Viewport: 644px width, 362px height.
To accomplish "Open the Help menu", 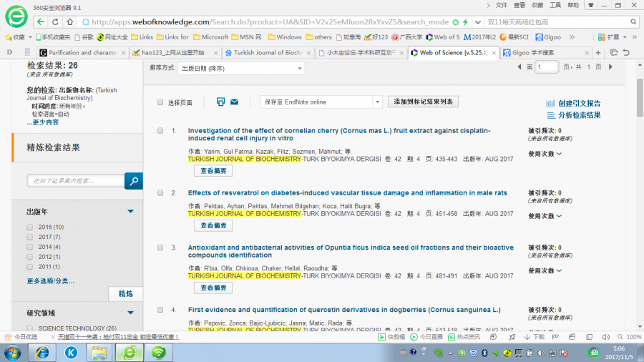I will pyautogui.click(x=573, y=5).
